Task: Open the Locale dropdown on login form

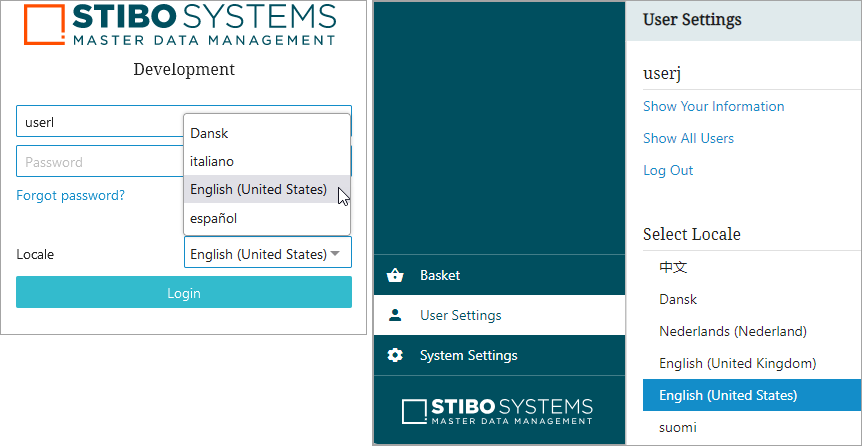Action: click(x=268, y=252)
